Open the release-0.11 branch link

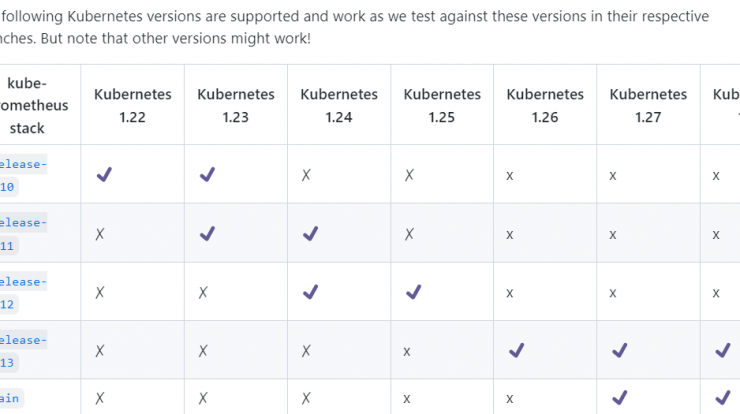point(23,234)
